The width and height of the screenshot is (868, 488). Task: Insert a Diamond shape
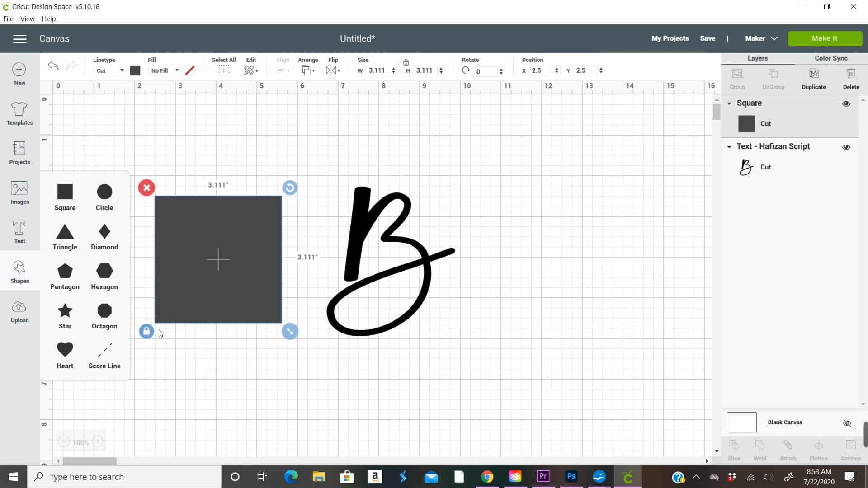[104, 237]
